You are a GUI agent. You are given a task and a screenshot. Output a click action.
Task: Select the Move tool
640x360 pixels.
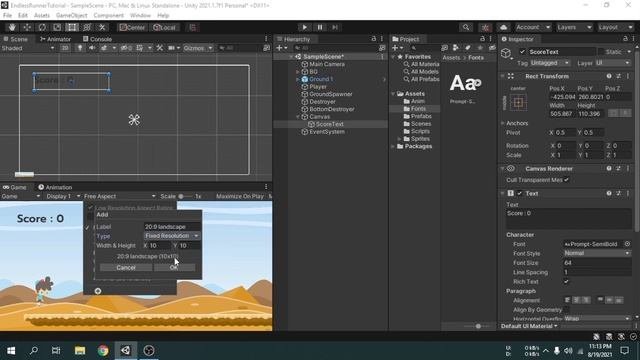point(27,27)
